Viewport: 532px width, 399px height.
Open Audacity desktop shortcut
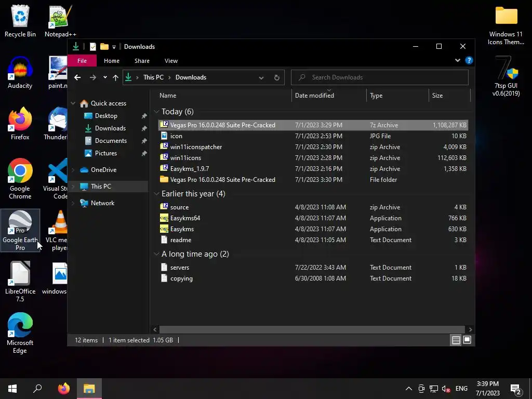pos(20,73)
